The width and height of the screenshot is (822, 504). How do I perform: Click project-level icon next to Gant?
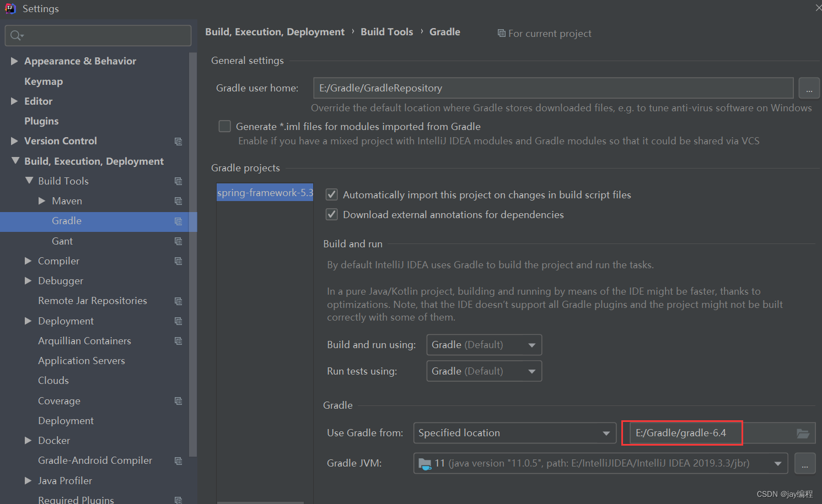tap(178, 241)
